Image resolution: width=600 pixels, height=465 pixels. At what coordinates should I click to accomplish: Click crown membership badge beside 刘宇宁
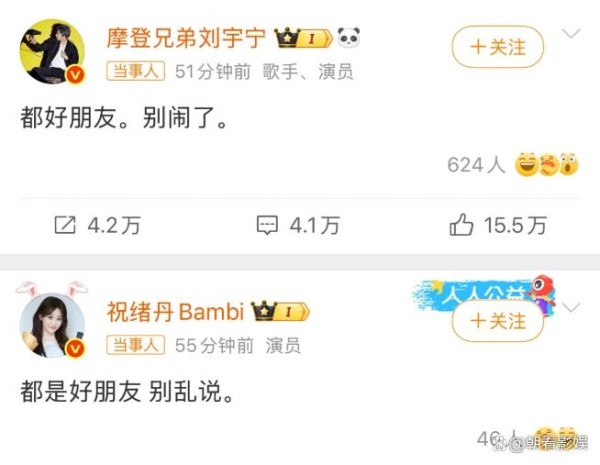[x=303, y=38]
